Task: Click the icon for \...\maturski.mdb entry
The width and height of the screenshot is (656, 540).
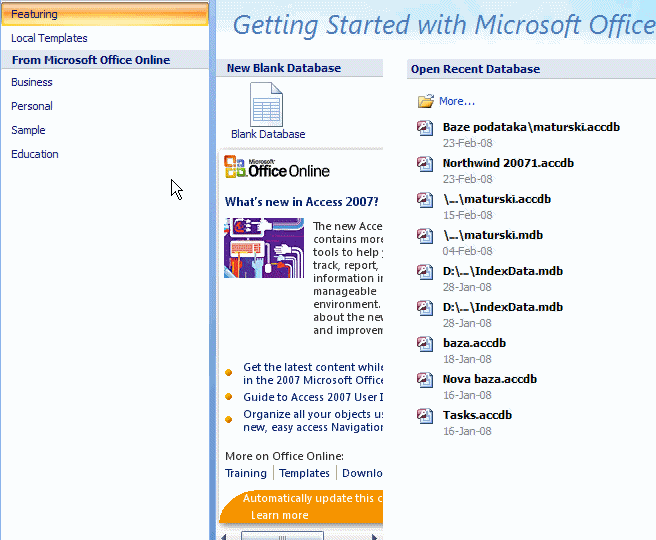Action: pos(425,235)
